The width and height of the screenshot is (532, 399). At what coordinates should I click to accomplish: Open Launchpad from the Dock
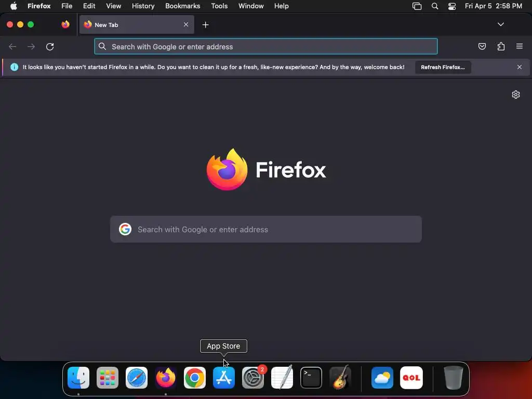point(108,378)
